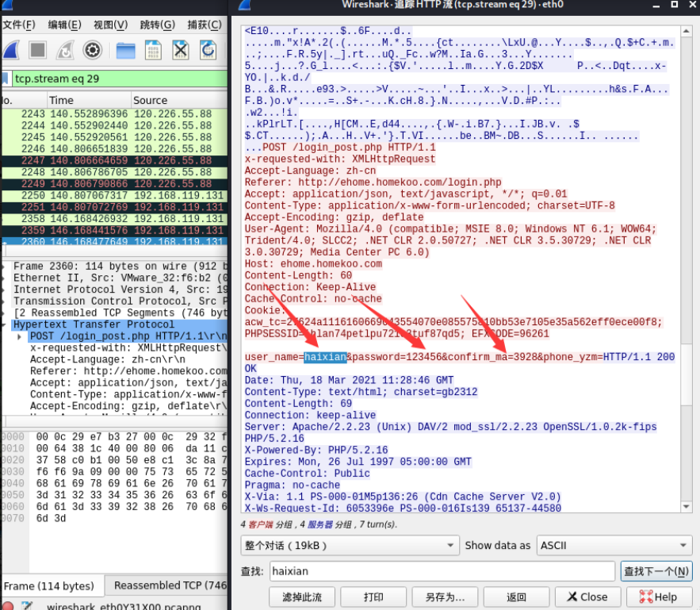Close the stream dialog with Close button
The height and width of the screenshot is (610, 700).
587,597
